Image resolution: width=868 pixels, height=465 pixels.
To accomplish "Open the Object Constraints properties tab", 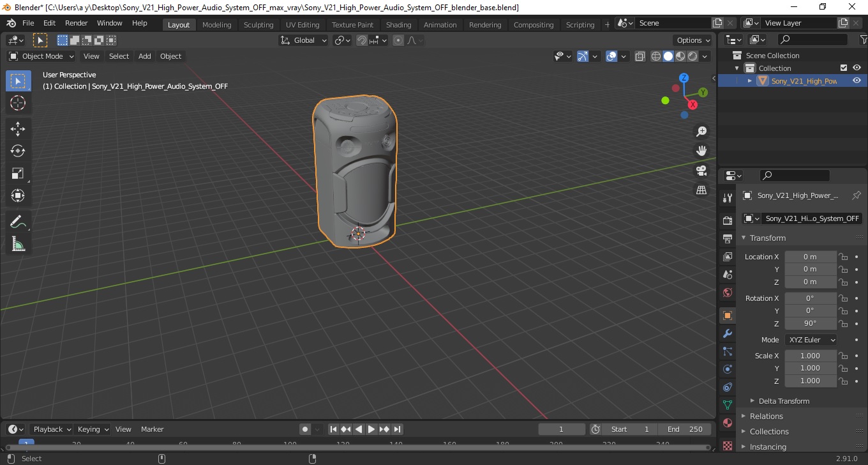I will pos(727,387).
